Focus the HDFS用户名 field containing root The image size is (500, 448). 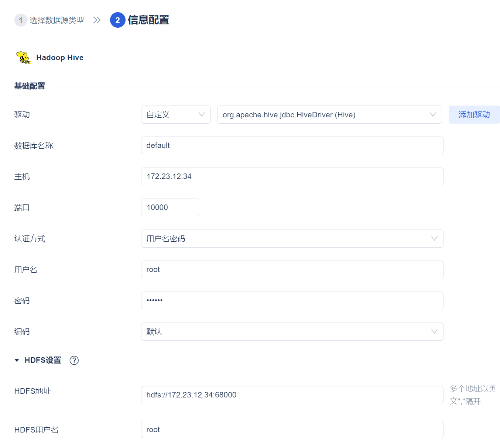coord(292,430)
